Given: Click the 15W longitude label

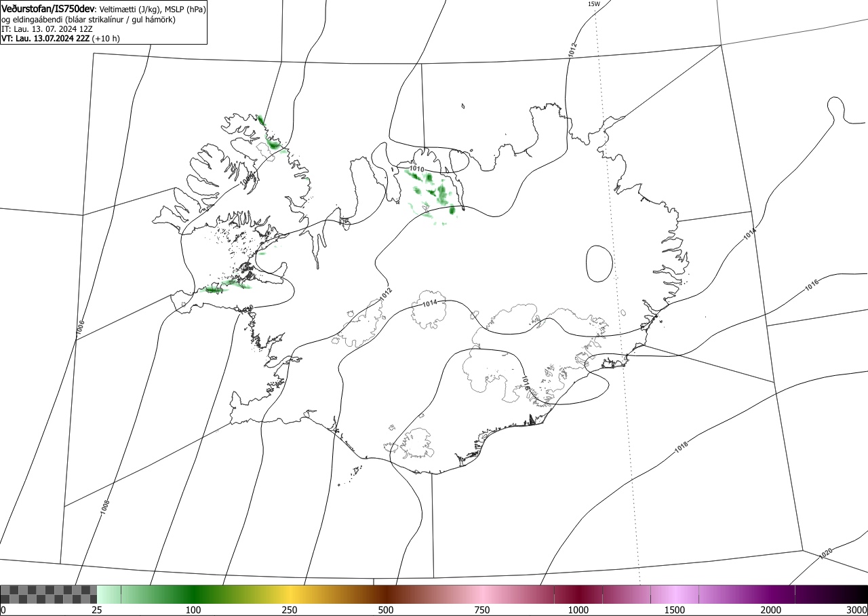Looking at the screenshot, I should tap(593, 4).
